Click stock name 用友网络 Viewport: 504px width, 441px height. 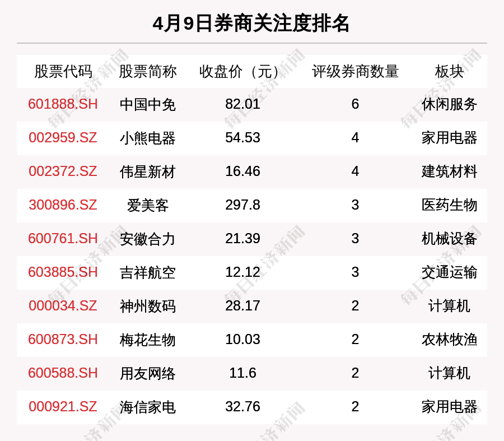tap(147, 373)
